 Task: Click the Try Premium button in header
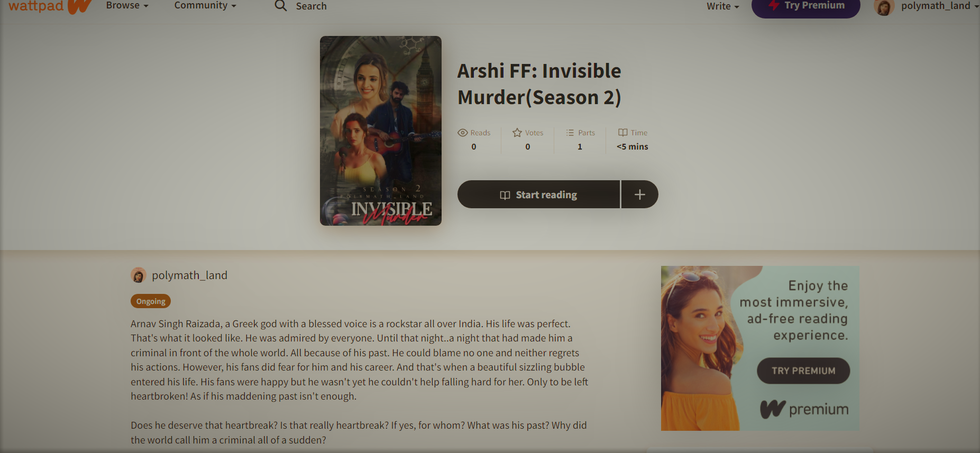pyautogui.click(x=806, y=7)
